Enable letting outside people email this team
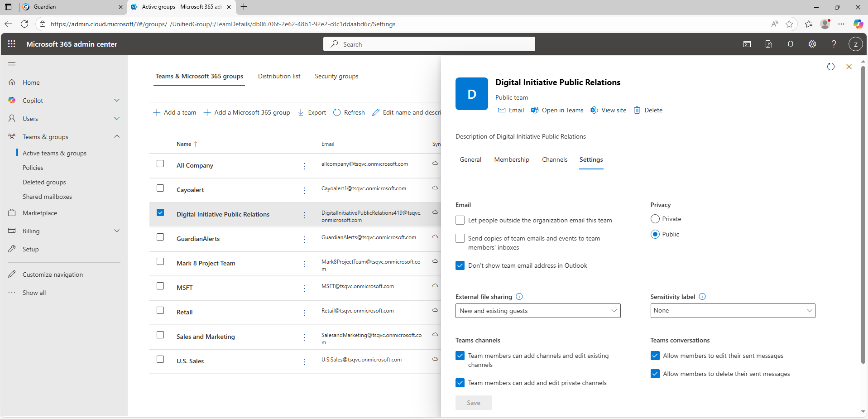 [x=460, y=220]
